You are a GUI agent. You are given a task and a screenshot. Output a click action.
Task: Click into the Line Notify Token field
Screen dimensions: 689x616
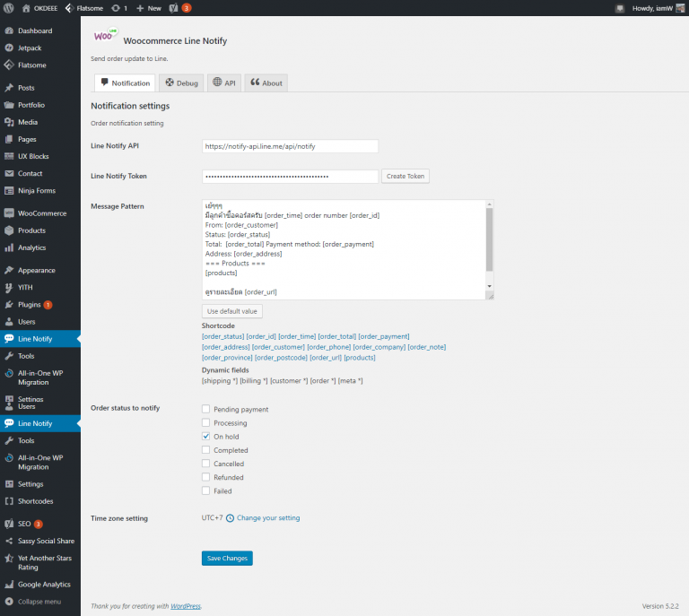tap(290, 176)
